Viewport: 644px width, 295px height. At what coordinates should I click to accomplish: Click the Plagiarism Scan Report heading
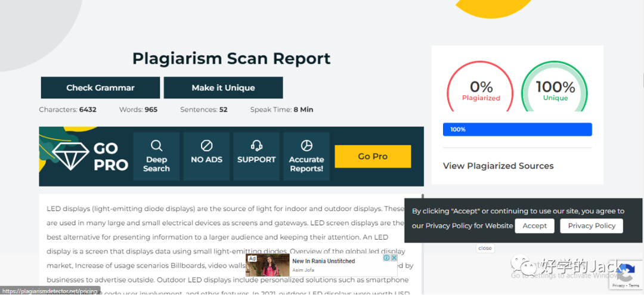231,58
